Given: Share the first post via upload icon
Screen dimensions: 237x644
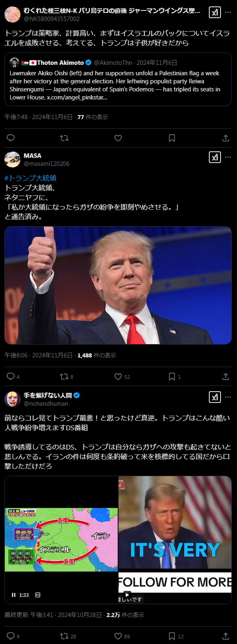Looking at the screenshot, I should click(x=226, y=138).
